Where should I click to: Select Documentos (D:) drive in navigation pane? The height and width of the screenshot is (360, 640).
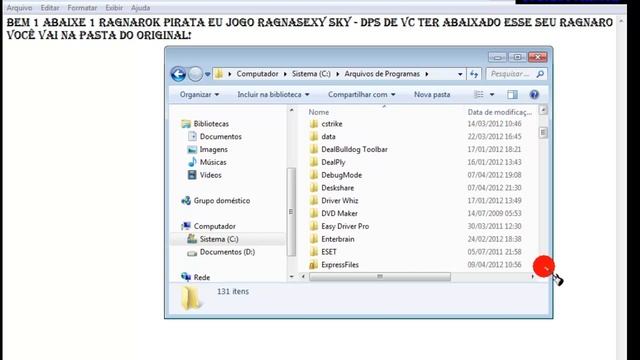[227, 252]
